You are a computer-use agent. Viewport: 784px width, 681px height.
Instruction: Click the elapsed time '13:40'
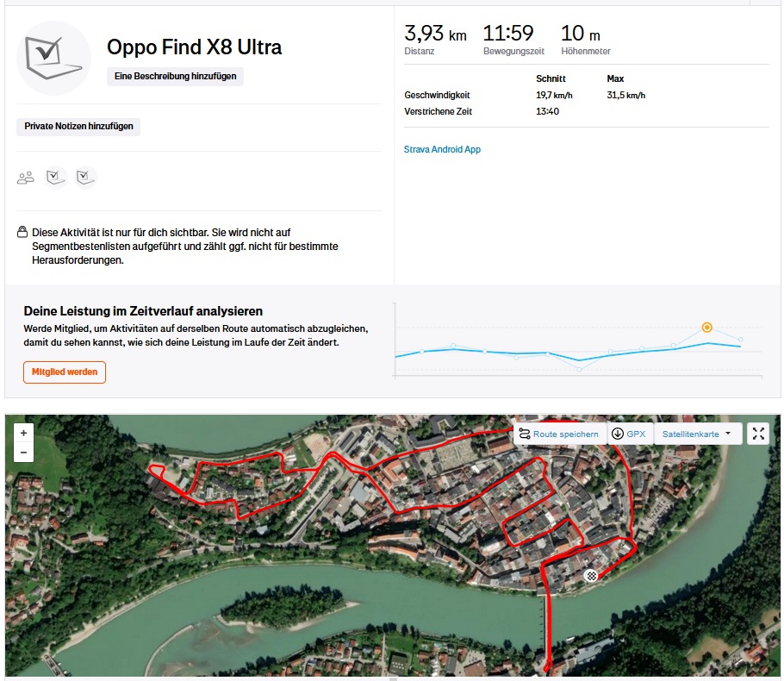coord(547,111)
